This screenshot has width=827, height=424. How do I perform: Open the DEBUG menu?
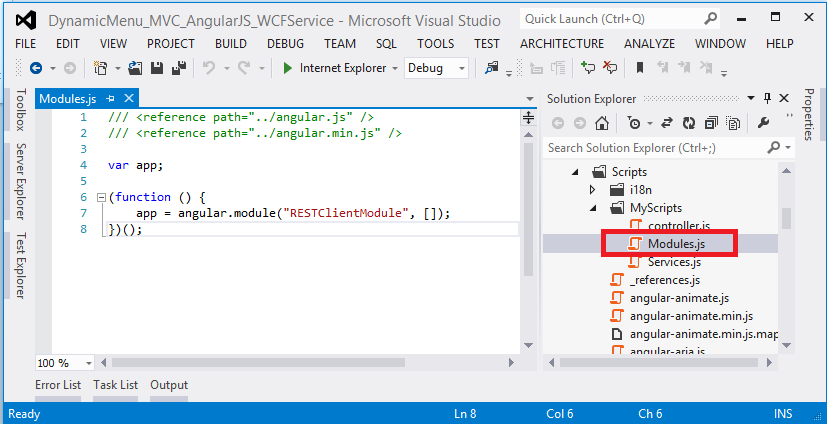coord(285,44)
